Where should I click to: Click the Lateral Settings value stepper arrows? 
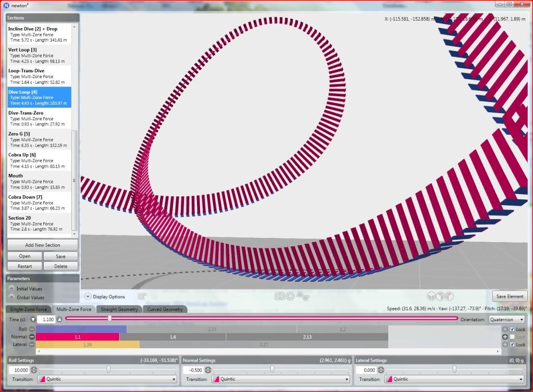381,370
